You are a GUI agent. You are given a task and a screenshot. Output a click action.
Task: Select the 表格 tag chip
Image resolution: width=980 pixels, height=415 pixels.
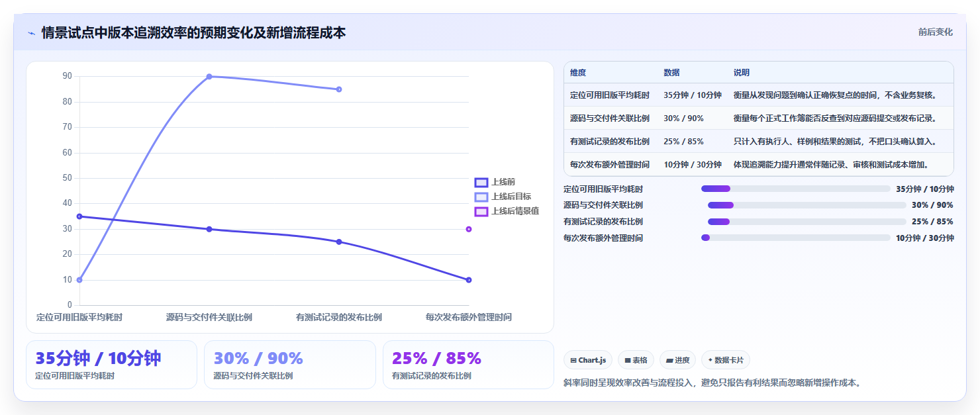(x=636, y=360)
